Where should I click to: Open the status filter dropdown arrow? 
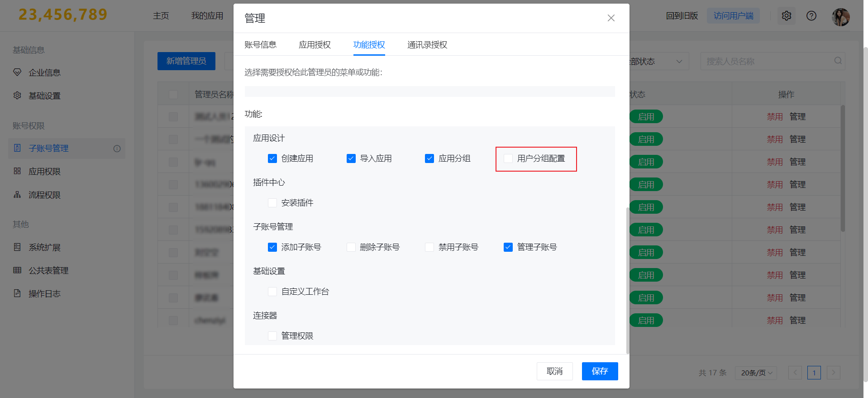click(679, 62)
